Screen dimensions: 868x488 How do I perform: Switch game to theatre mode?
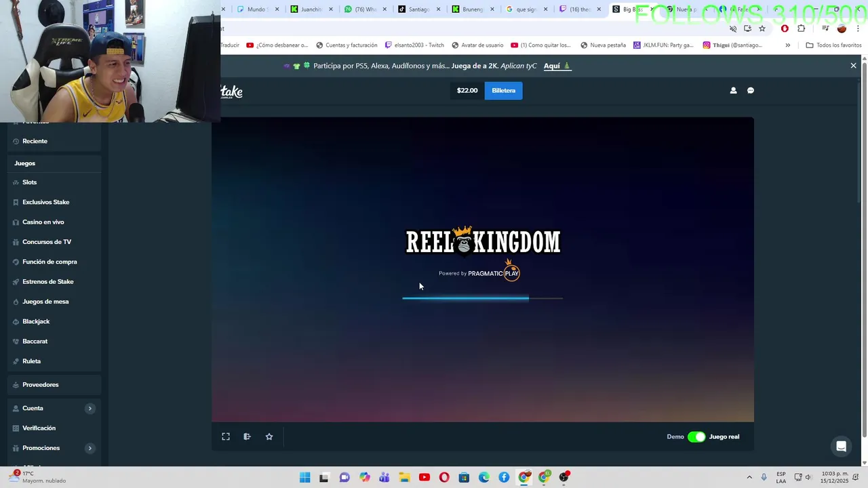point(248,436)
